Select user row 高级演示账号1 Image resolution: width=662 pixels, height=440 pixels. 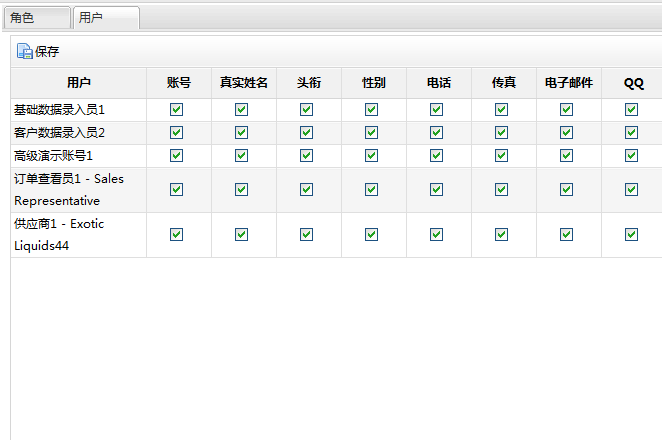pyautogui.click(x=79, y=156)
